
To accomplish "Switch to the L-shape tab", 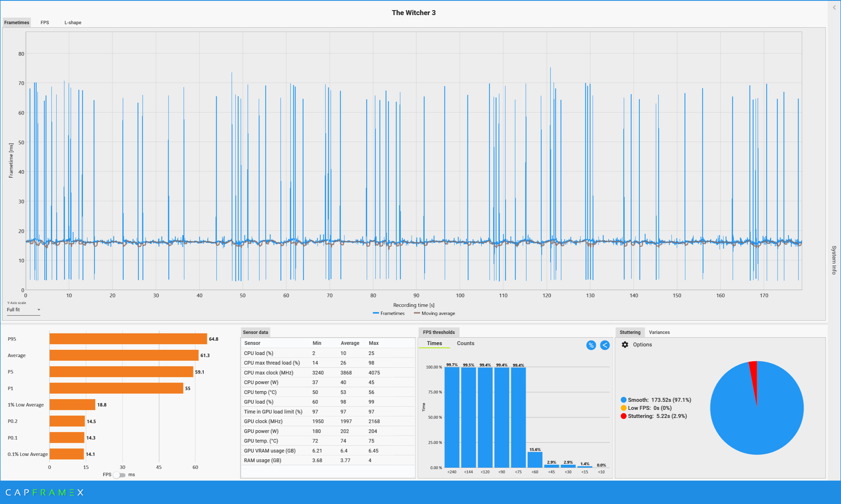I will coord(73,22).
